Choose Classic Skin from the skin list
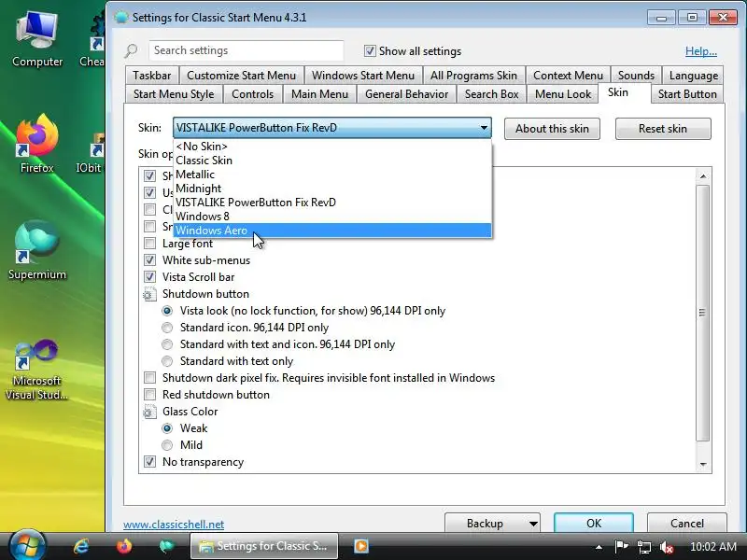This screenshot has height=560, width=747. [332, 161]
